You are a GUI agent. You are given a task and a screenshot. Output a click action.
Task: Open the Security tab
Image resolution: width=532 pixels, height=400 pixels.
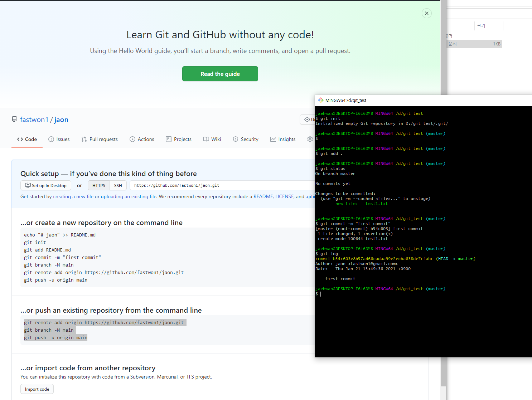[x=246, y=139]
